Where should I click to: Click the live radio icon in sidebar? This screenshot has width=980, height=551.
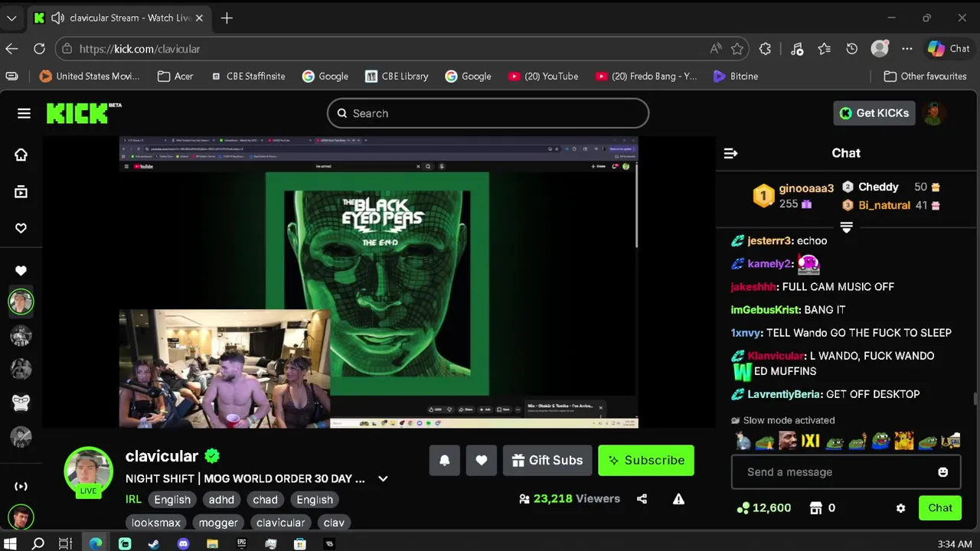click(x=21, y=486)
